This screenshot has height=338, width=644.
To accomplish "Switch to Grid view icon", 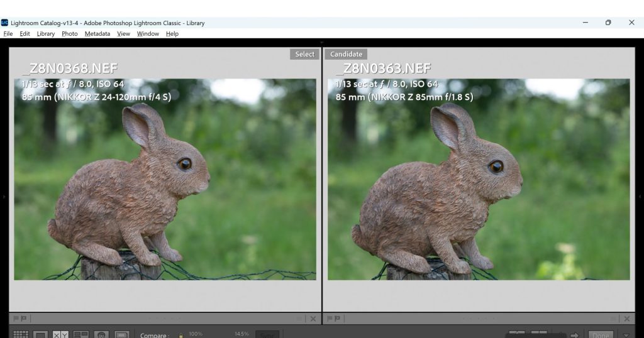I will click(21, 335).
